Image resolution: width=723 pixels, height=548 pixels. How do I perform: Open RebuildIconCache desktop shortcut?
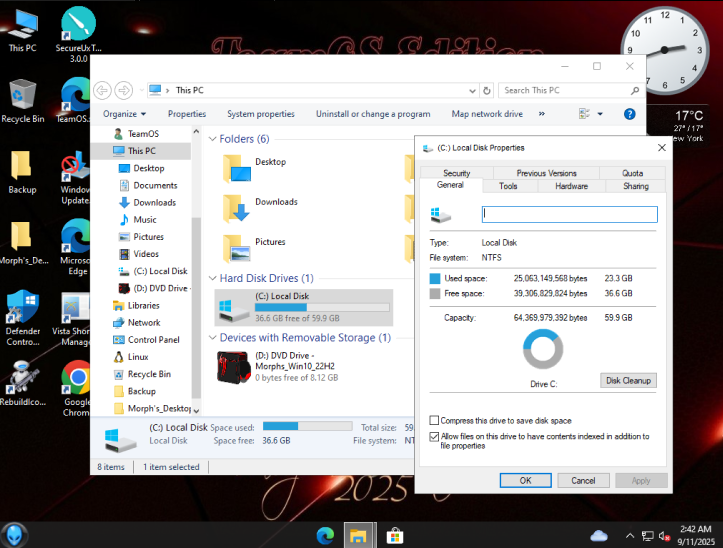23,383
